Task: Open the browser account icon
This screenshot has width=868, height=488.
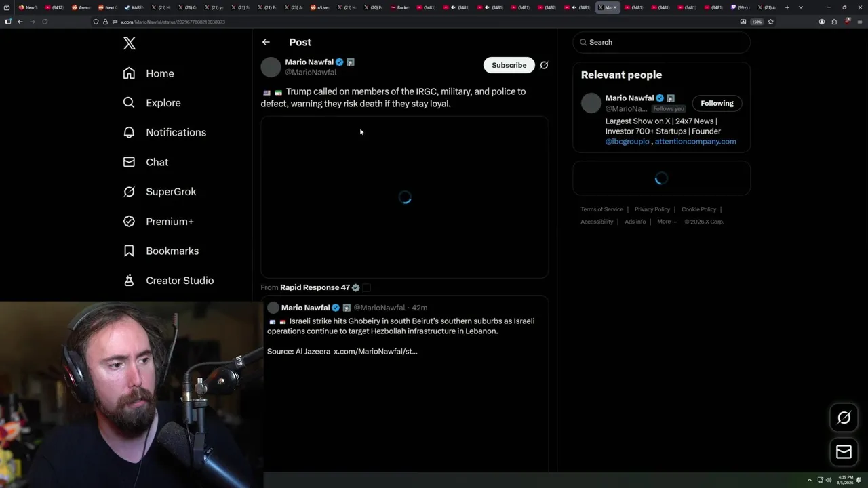Action: [x=822, y=22]
